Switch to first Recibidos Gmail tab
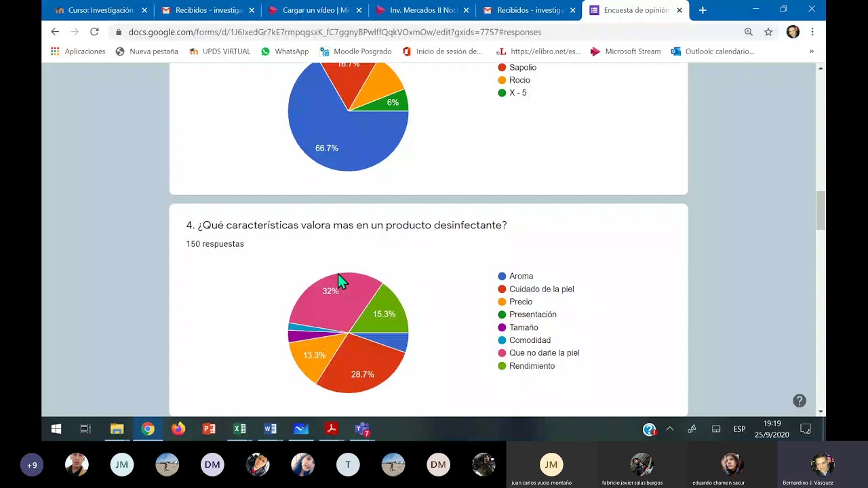The width and height of the screenshot is (868, 488). 201,10
